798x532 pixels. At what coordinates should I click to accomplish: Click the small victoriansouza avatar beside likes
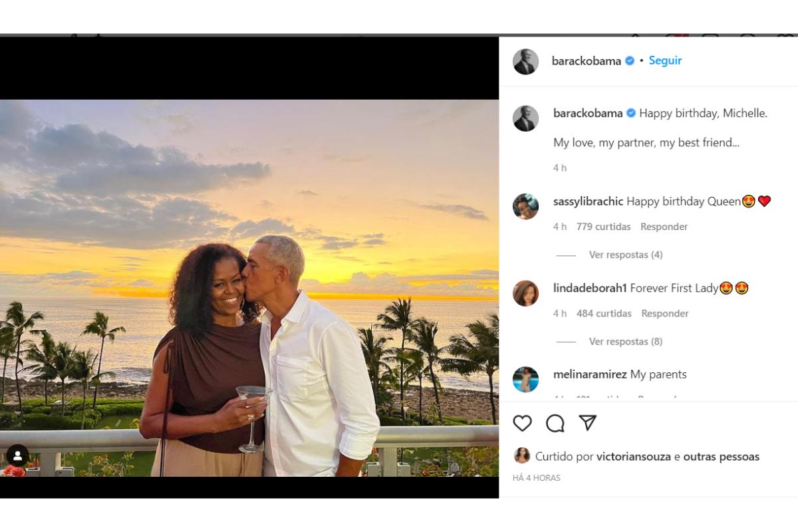(x=522, y=456)
